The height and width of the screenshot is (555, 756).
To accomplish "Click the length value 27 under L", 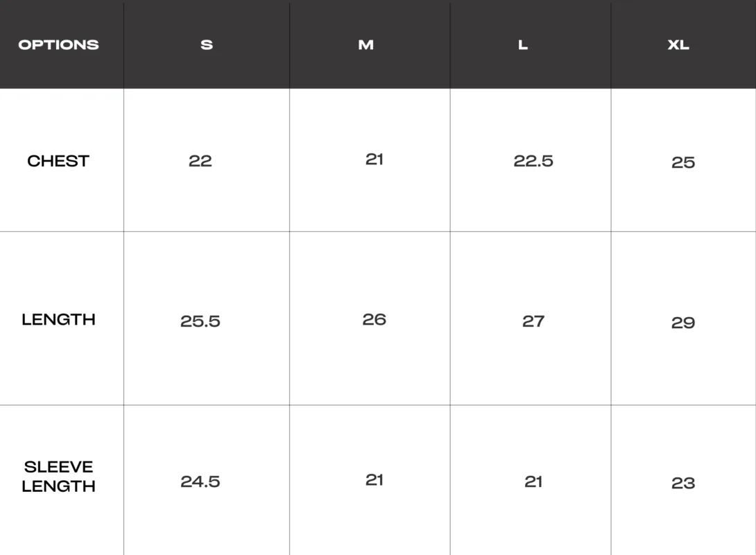I will (x=533, y=321).
